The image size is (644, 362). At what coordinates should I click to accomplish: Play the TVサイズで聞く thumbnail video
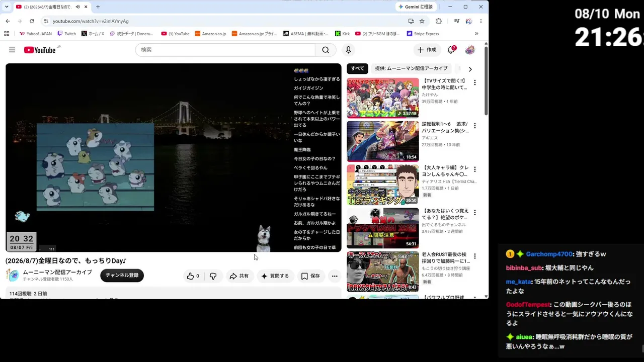tap(382, 98)
